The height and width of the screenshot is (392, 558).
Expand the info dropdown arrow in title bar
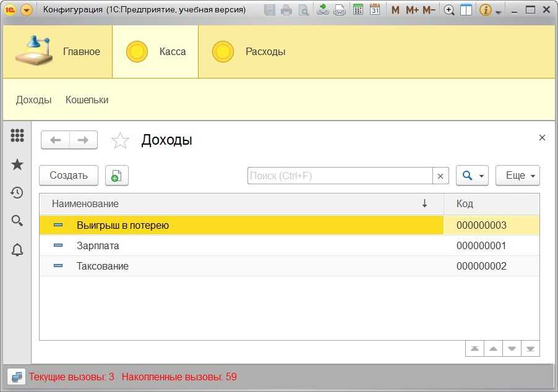coord(499,11)
